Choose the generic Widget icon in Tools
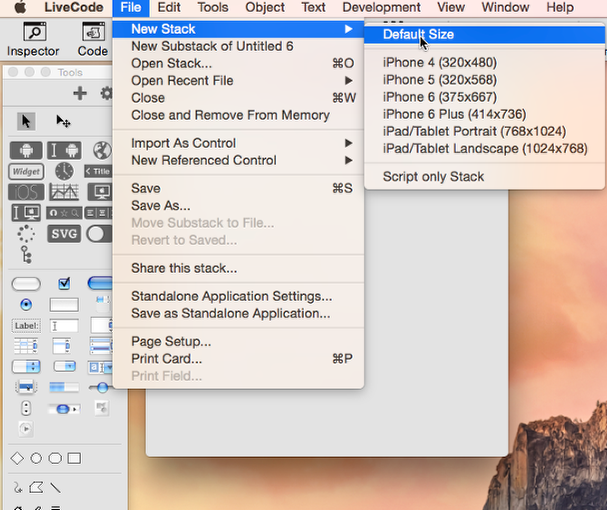This screenshot has height=510, width=607. coord(26,171)
